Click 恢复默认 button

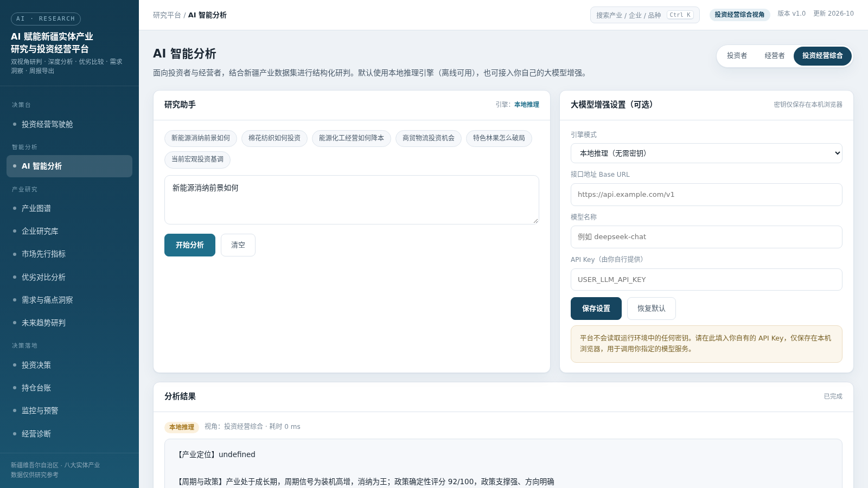click(652, 309)
